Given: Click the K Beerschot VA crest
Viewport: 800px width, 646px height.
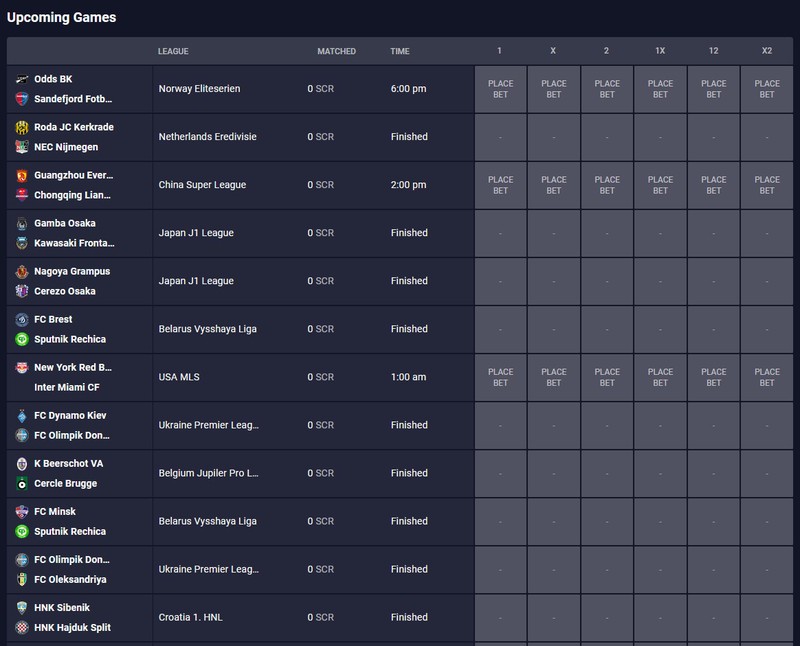Looking at the screenshot, I should click(22, 464).
